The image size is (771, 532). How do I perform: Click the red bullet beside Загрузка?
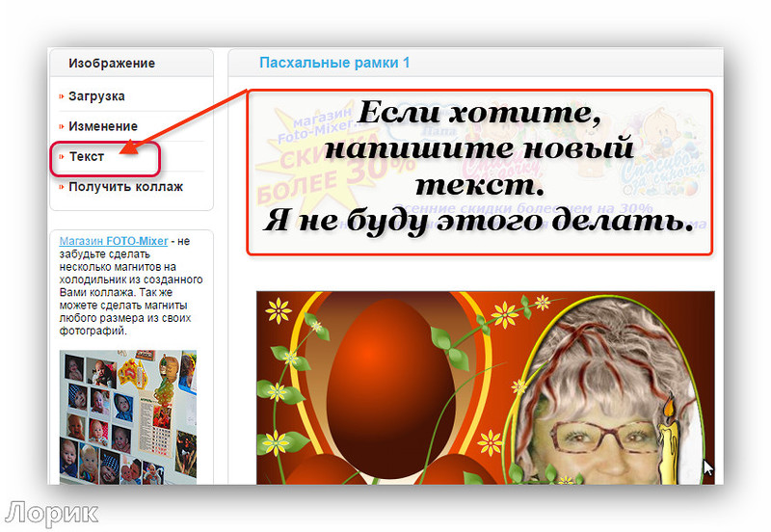pos(62,96)
